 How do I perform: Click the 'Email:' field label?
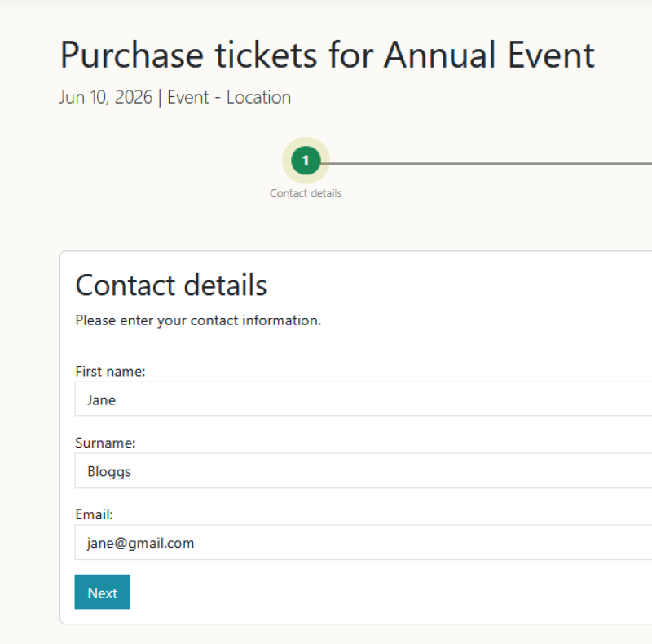point(94,515)
